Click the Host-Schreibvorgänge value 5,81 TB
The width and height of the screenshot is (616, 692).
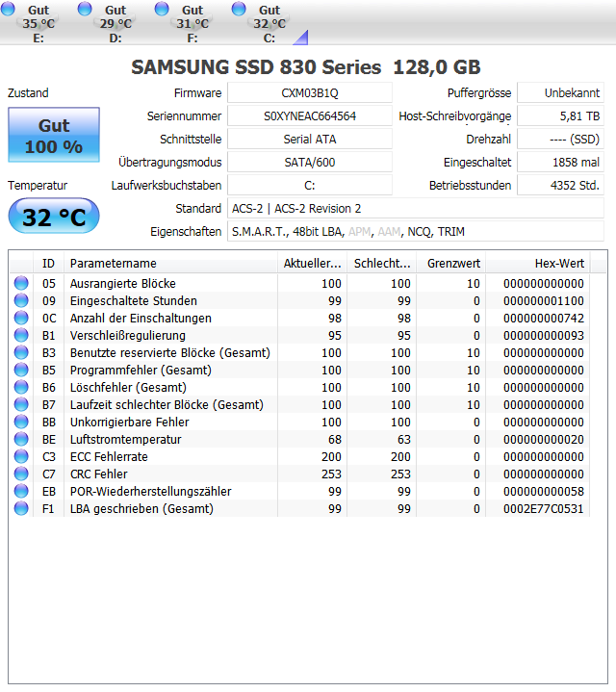560,116
